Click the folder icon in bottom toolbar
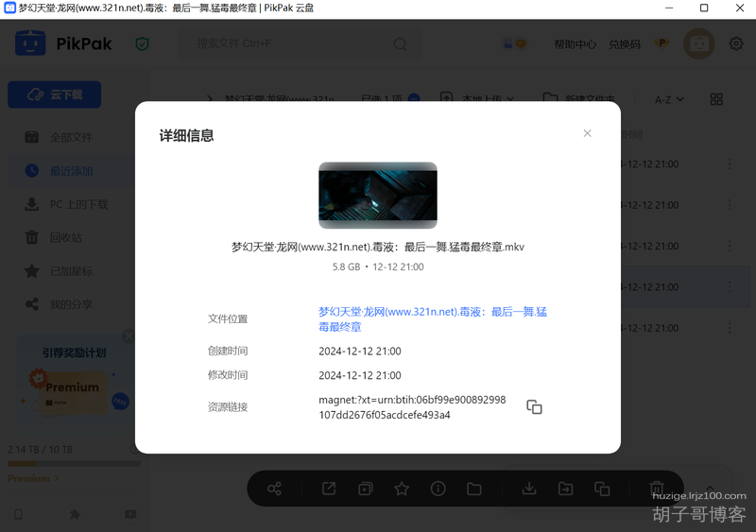The height and width of the screenshot is (532, 756). (x=474, y=489)
